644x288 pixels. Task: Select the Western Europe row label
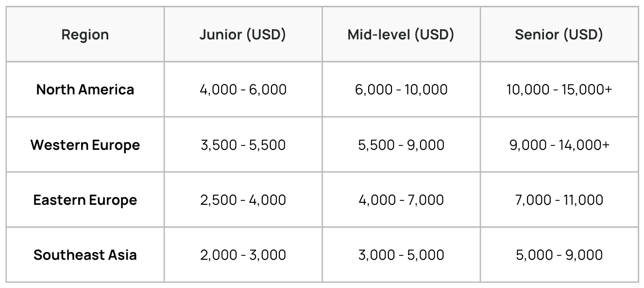tap(85, 144)
